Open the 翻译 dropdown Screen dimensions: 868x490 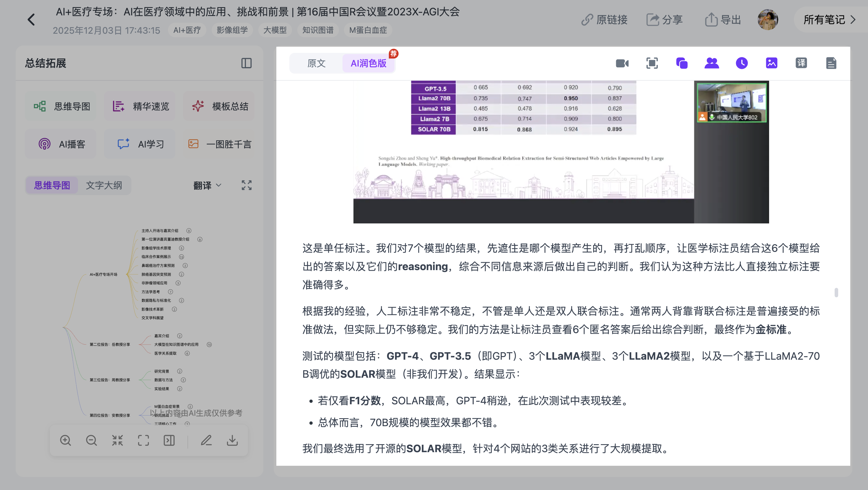click(x=207, y=185)
